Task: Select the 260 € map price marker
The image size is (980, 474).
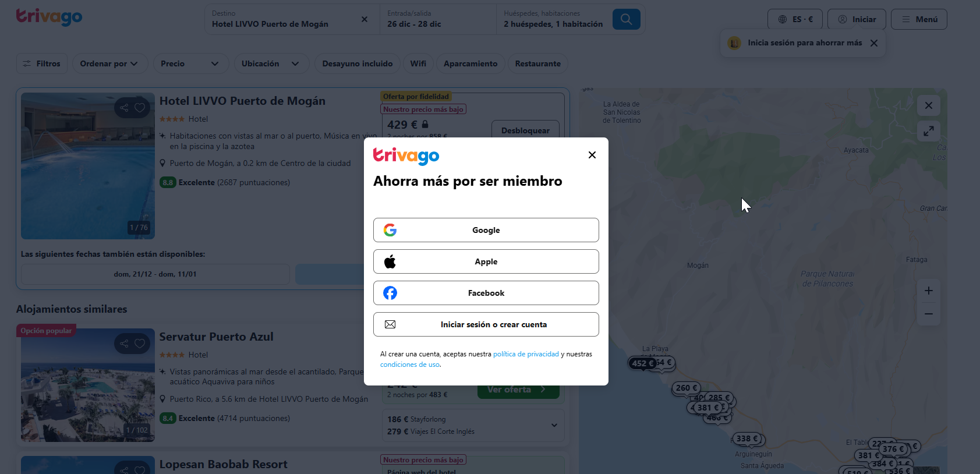Action: click(x=687, y=388)
